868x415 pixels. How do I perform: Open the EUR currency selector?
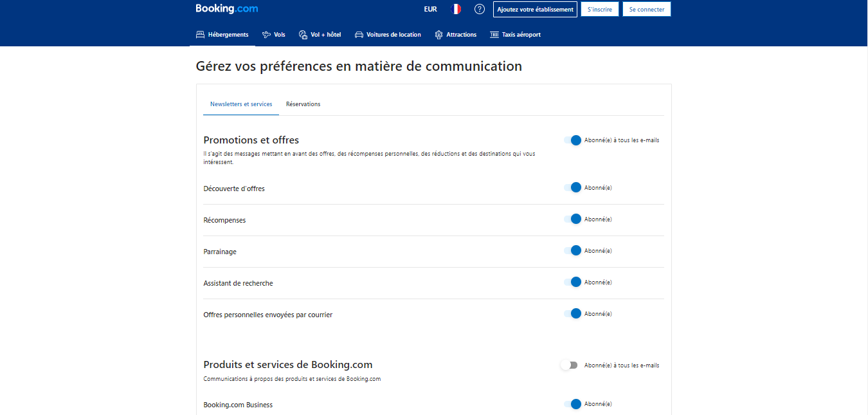(430, 9)
